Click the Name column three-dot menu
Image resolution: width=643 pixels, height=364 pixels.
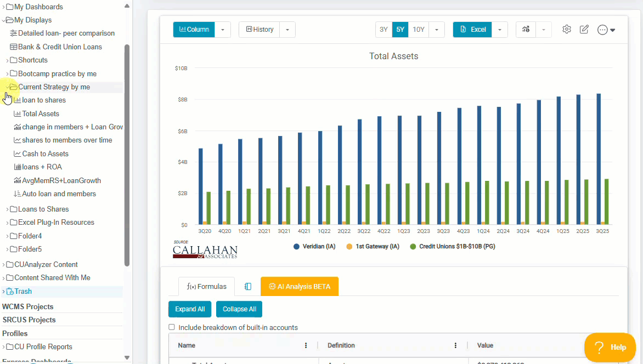(306, 345)
